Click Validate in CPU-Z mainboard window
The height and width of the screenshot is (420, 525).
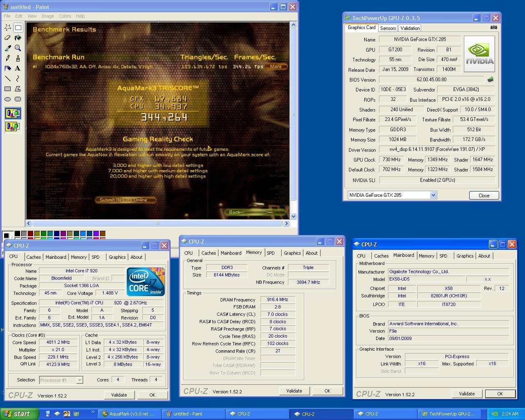coord(467,394)
